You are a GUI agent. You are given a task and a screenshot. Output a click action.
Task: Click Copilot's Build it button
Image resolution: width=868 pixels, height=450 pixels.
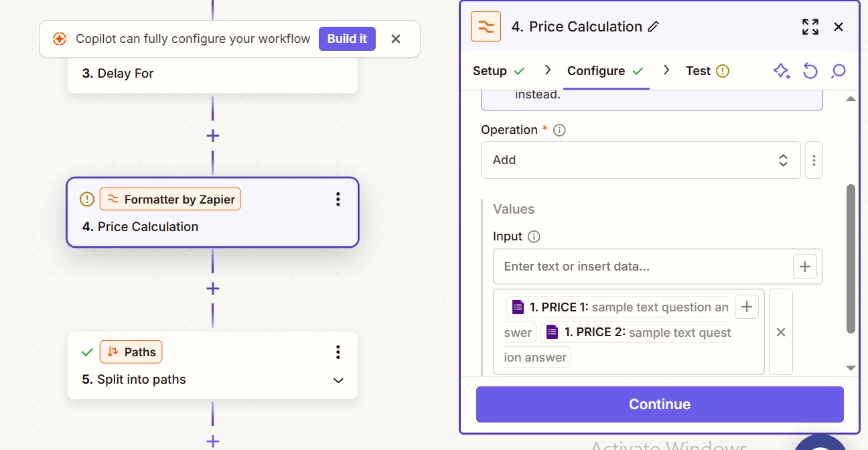coord(347,39)
